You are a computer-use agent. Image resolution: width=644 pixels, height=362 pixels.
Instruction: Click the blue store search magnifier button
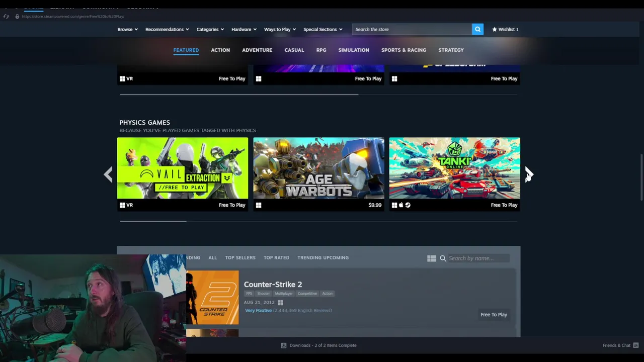pyautogui.click(x=477, y=29)
